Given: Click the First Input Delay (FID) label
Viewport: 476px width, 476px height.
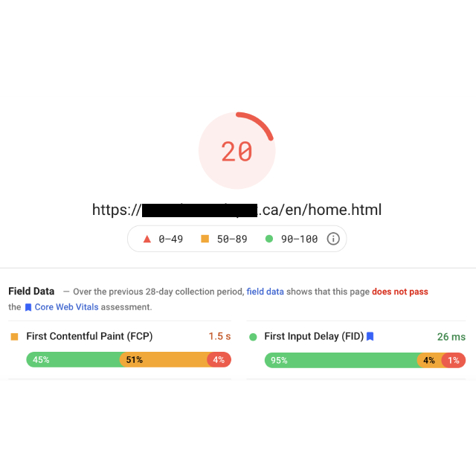Looking at the screenshot, I should click(313, 336).
